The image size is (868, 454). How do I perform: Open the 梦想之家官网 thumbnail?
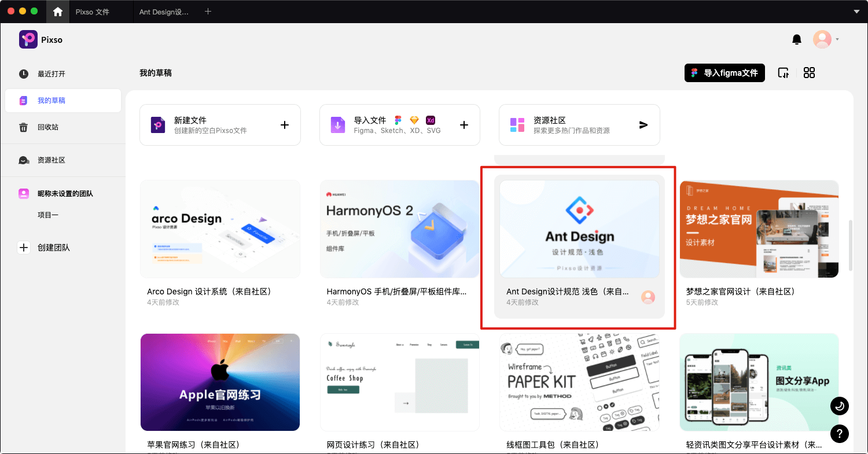[759, 229]
